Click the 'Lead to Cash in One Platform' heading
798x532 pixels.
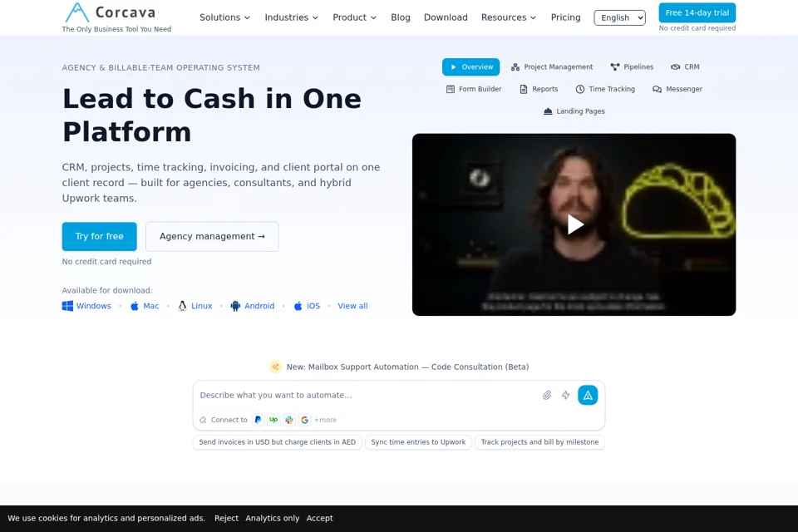click(212, 115)
